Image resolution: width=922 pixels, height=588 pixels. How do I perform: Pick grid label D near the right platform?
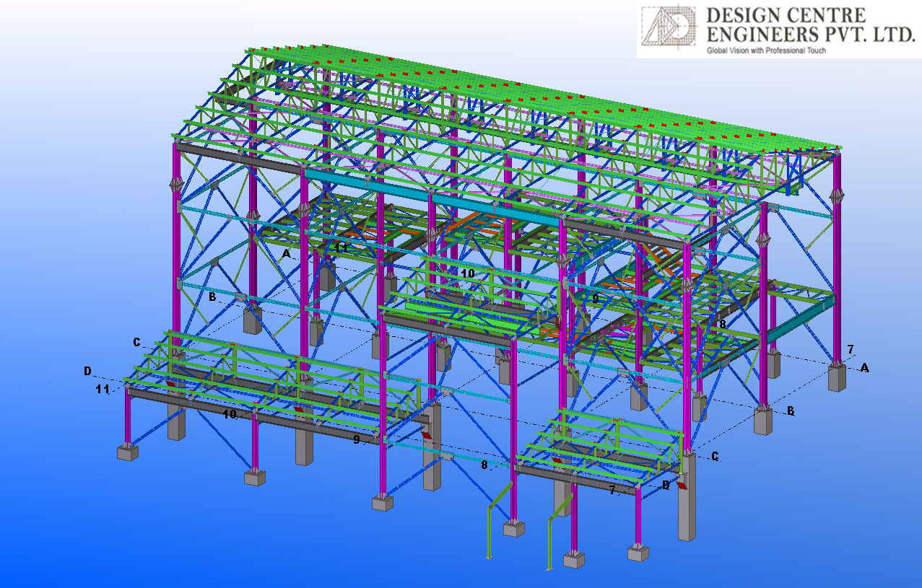[666, 486]
